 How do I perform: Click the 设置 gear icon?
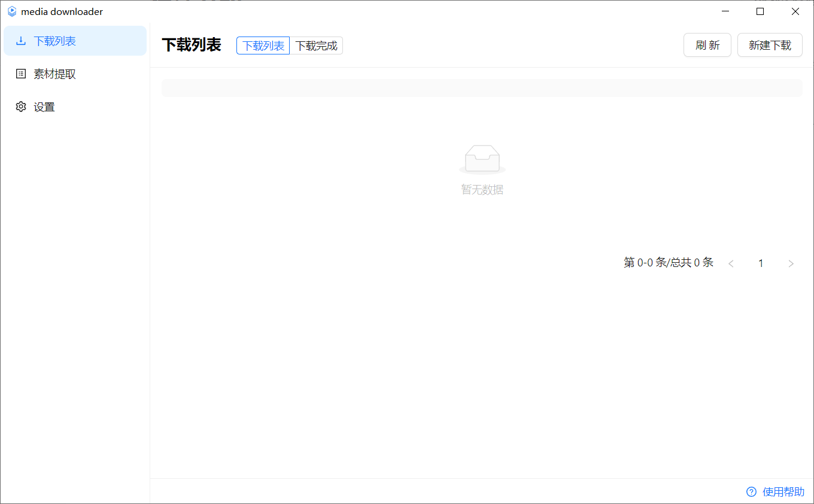point(21,107)
